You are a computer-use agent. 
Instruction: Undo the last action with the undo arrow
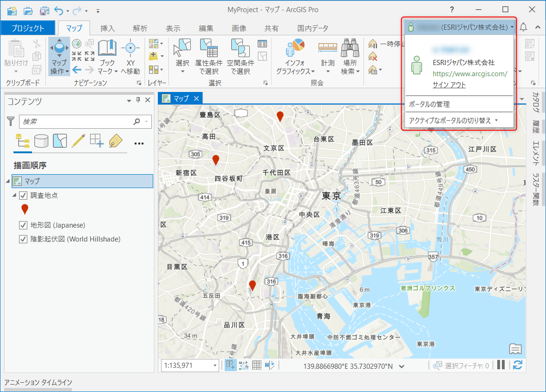tap(58, 11)
